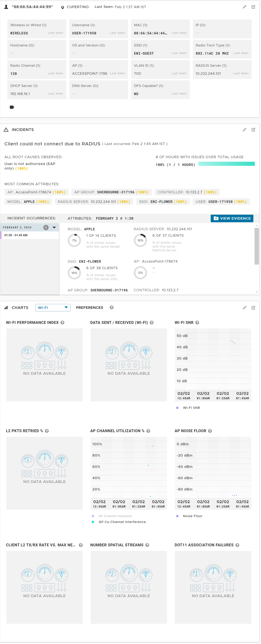This screenshot has height=644, width=261.
Task: Show help for Data Sent / Received chart
Action: [152, 322]
